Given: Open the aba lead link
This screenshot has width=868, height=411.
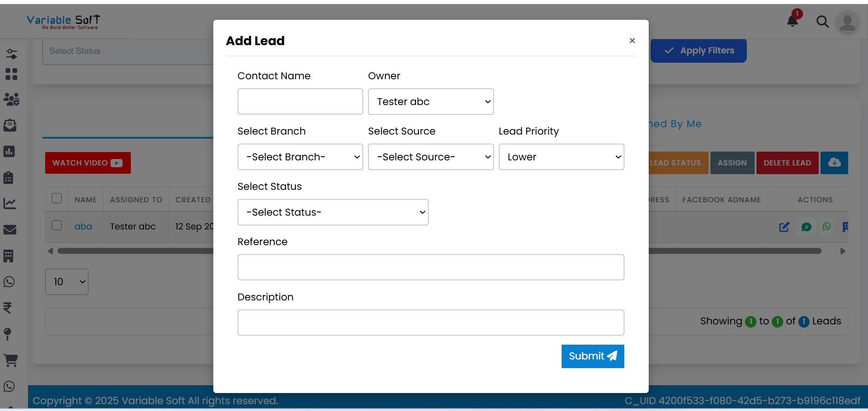Looking at the screenshot, I should pyautogui.click(x=83, y=226).
